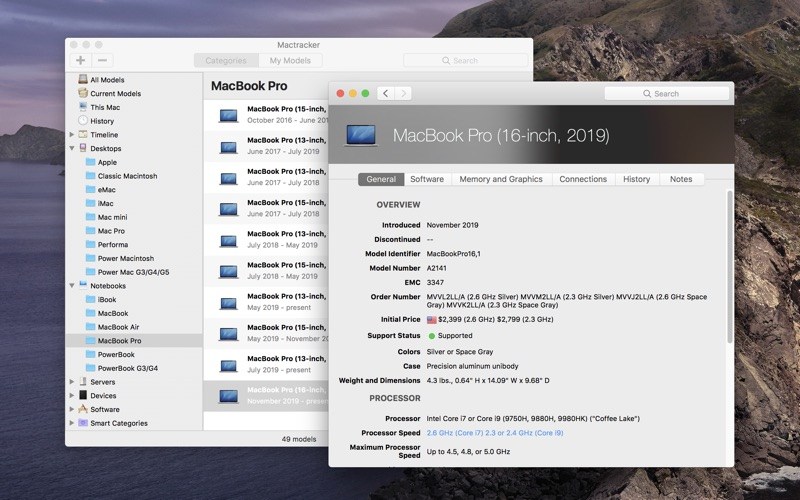This screenshot has width=800, height=500.
Task: Select the Timeline item icon
Action: pyautogui.click(x=83, y=134)
